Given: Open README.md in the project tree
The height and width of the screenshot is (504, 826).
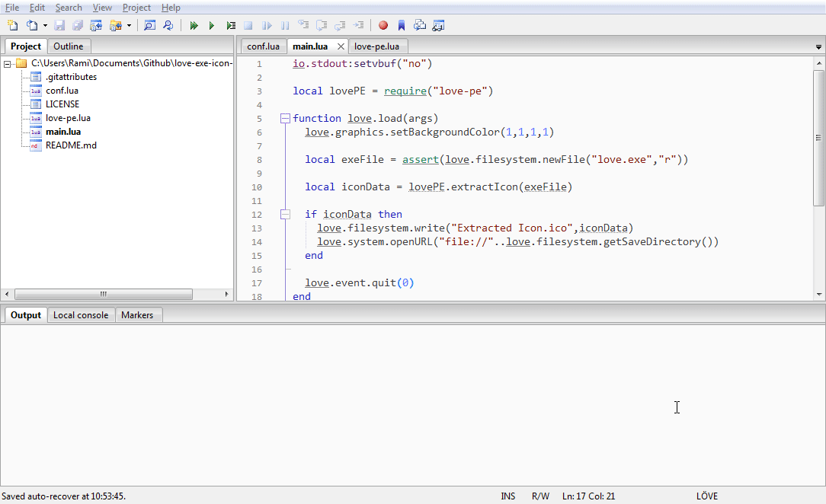Looking at the screenshot, I should point(71,145).
